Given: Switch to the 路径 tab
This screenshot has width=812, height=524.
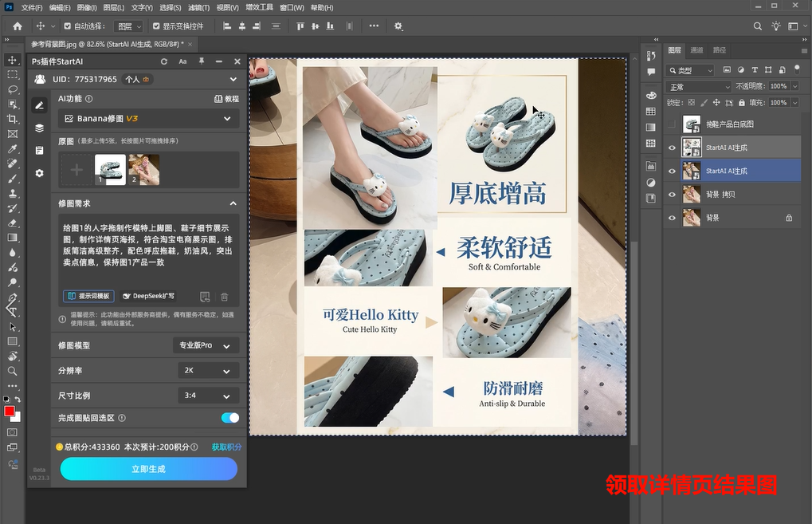Looking at the screenshot, I should click(720, 50).
